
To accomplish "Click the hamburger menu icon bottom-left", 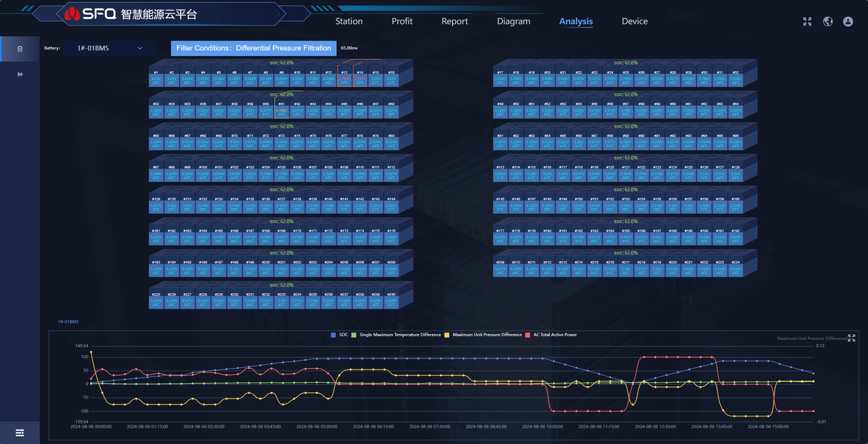I will click(x=20, y=431).
